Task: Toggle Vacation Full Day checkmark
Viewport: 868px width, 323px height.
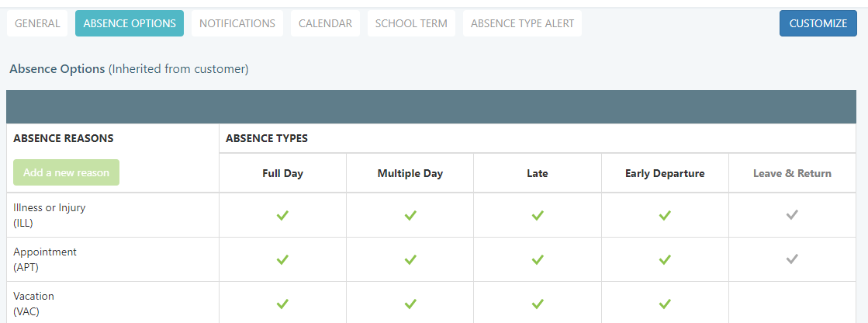Action: [282, 303]
